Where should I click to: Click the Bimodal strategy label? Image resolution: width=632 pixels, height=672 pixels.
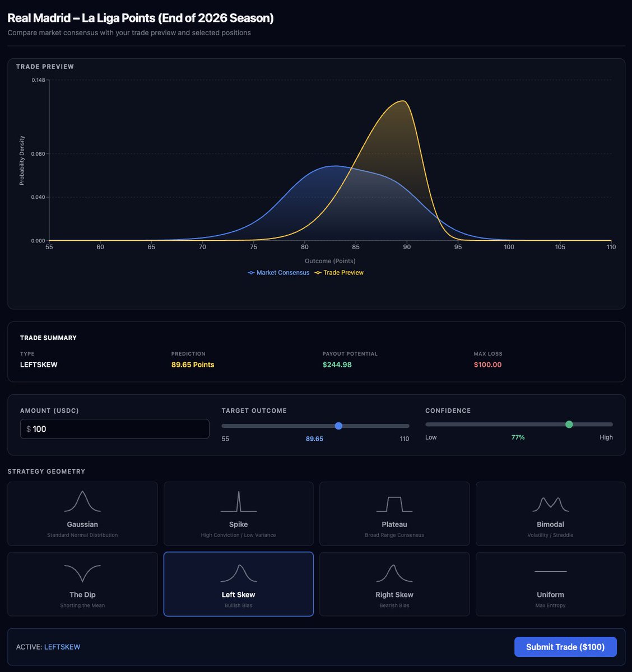click(x=550, y=524)
